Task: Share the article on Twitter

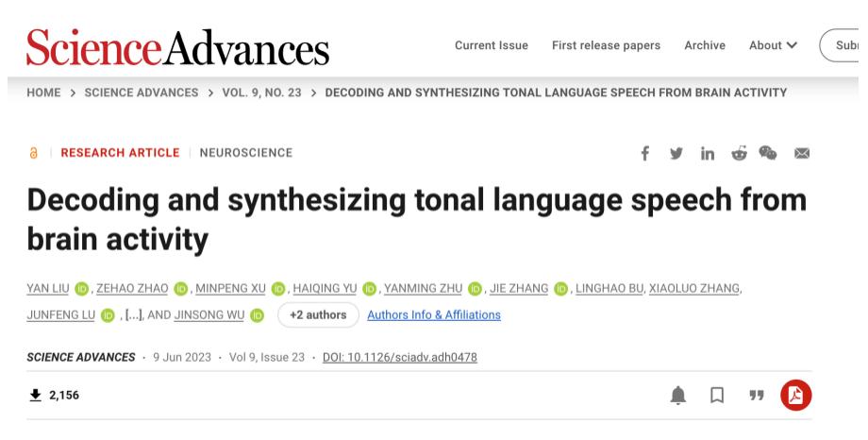Action: pyautogui.click(x=676, y=154)
